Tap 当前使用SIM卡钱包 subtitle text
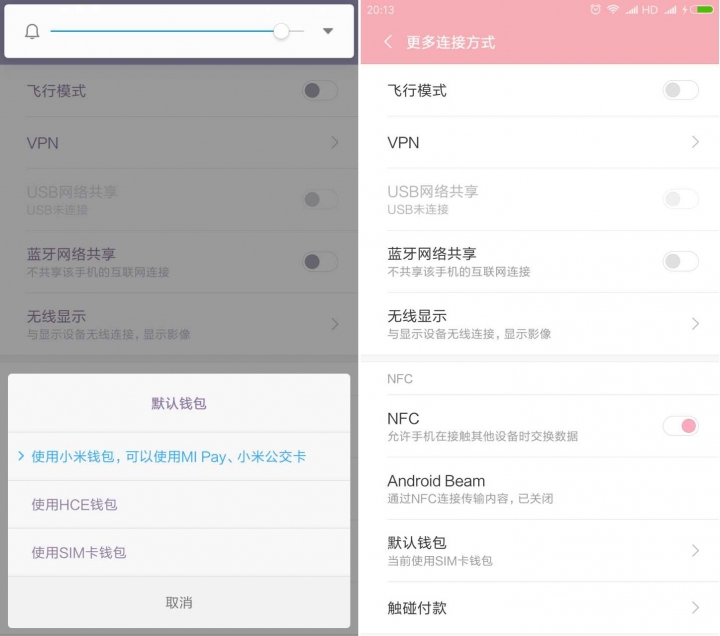This screenshot has height=636, width=720. point(440,561)
